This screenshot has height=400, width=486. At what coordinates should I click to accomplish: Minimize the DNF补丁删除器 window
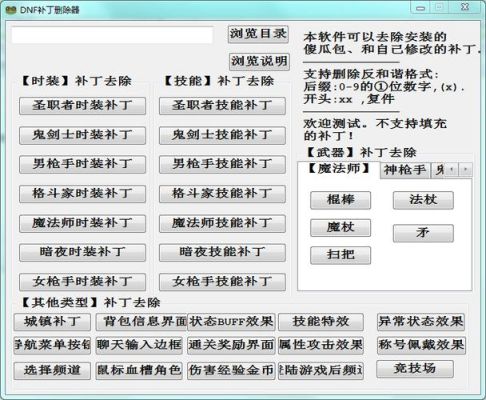421,8
